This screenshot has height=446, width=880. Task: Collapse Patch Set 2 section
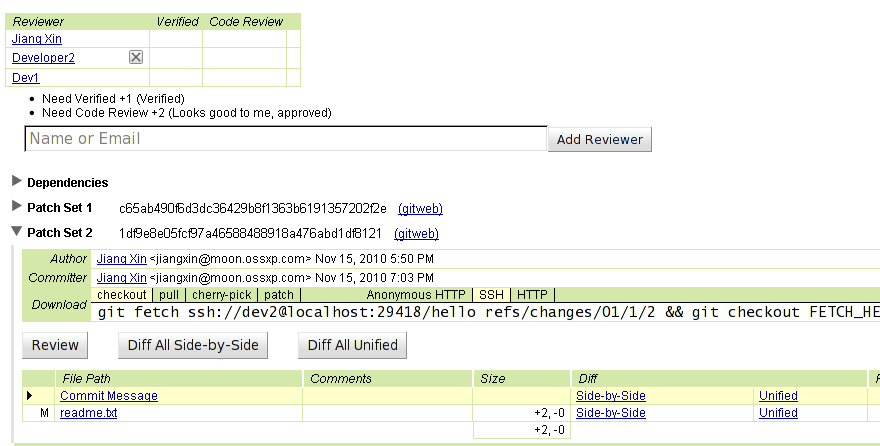(x=17, y=231)
